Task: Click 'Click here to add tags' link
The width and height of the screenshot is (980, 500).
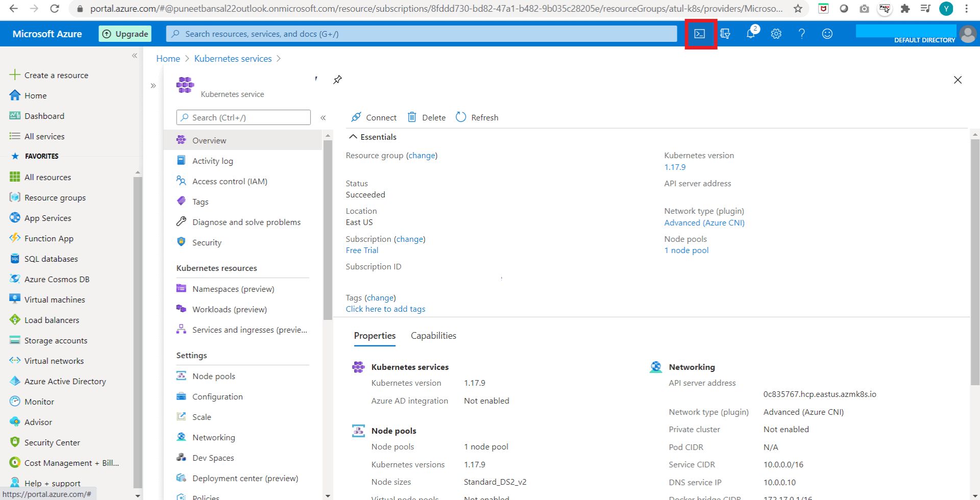Action: (385, 309)
